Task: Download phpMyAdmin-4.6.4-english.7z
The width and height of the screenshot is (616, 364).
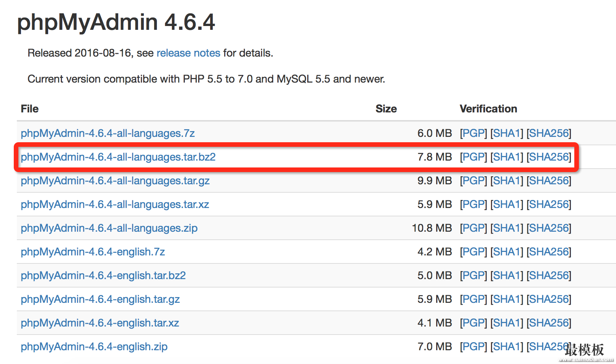Action: click(93, 252)
